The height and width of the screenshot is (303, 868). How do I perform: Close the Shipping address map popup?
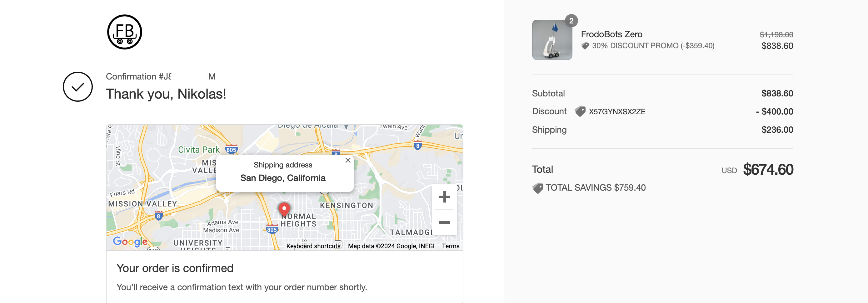(x=348, y=160)
